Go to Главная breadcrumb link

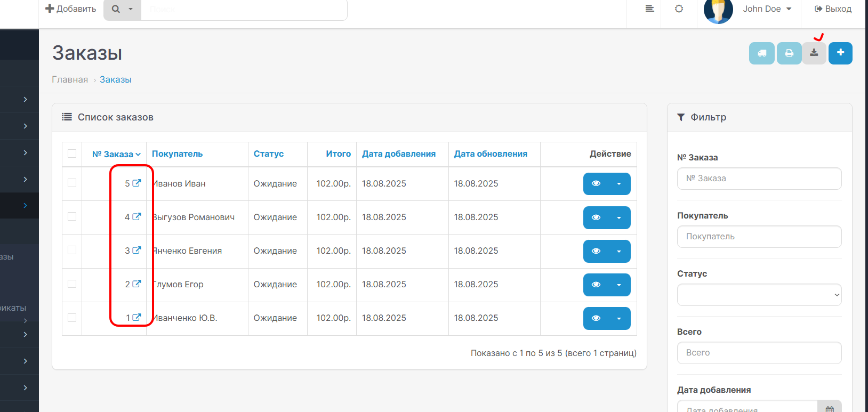coord(70,79)
